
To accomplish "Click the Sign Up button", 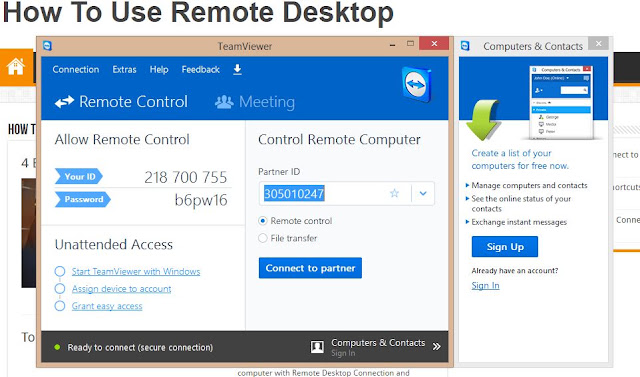I will [x=505, y=246].
